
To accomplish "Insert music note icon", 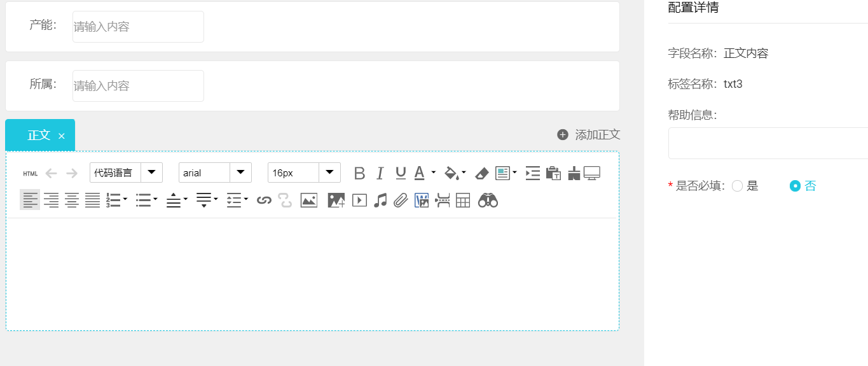I will tap(380, 201).
